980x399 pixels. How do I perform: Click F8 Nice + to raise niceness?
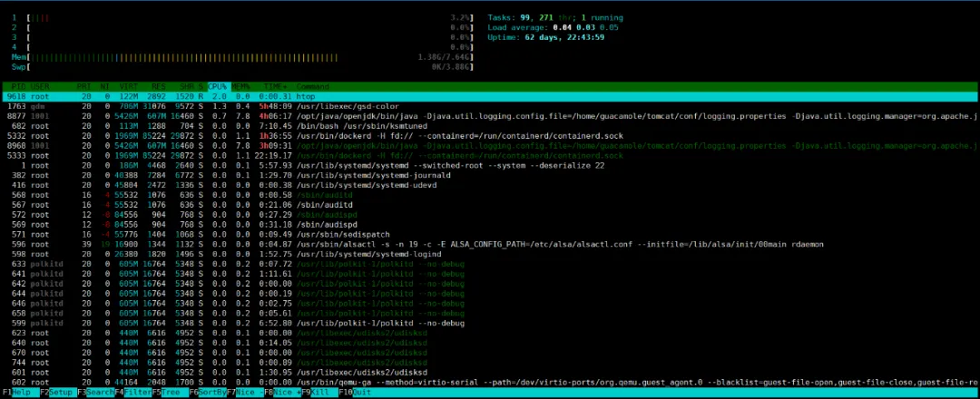click(282, 392)
